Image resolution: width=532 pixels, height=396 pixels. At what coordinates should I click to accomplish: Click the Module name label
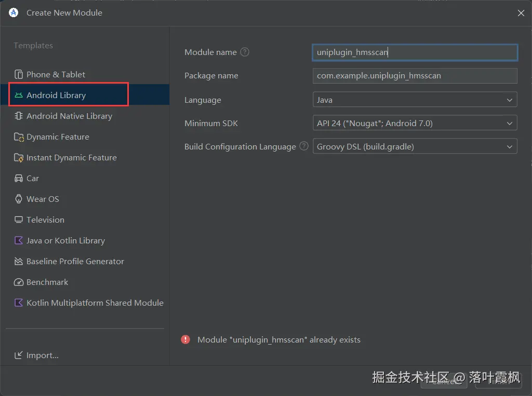(210, 52)
